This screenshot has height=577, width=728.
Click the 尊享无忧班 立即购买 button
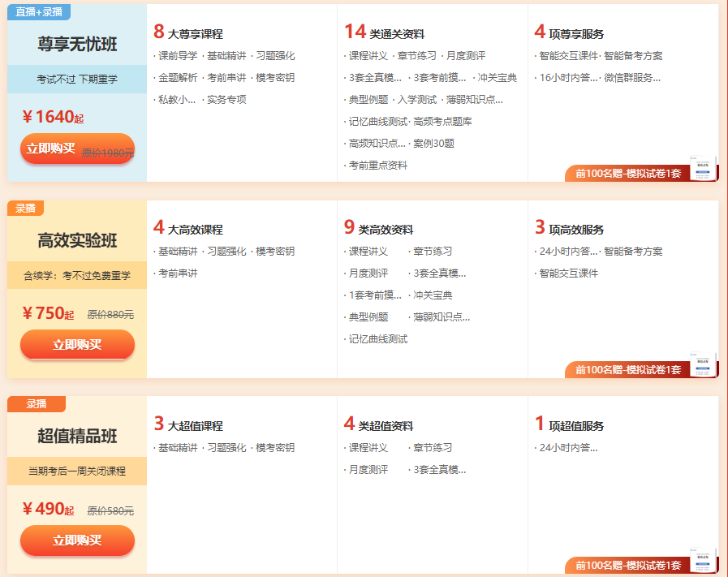pyautogui.click(x=77, y=149)
